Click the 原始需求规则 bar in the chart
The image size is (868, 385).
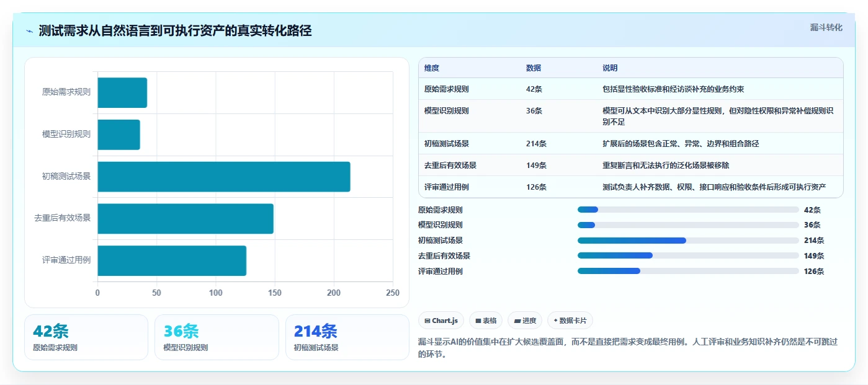(x=122, y=92)
